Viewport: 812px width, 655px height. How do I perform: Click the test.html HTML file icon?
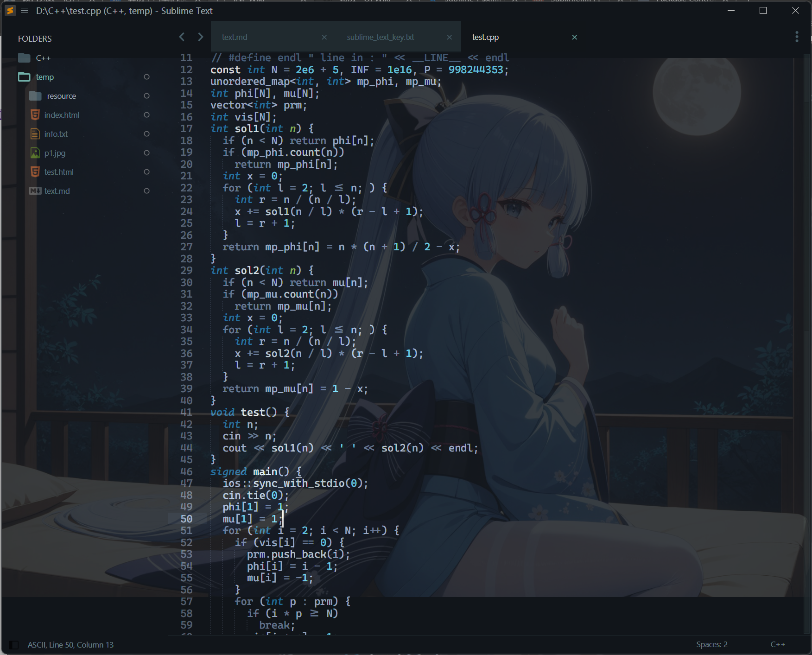(x=35, y=172)
